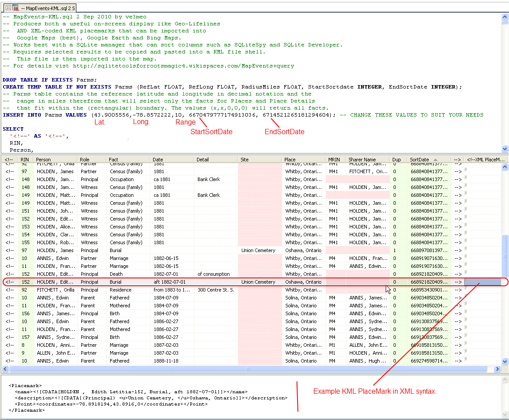Sort by Person column header

[x=55, y=160]
